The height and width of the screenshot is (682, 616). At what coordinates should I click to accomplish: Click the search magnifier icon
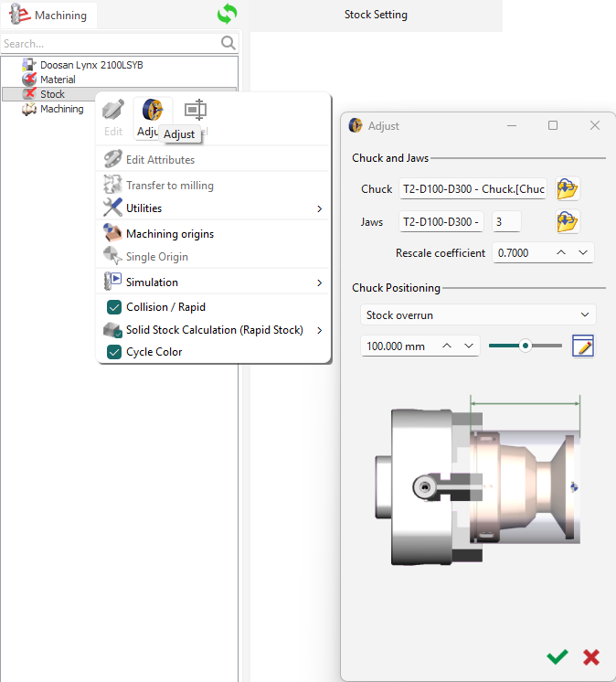coord(228,43)
